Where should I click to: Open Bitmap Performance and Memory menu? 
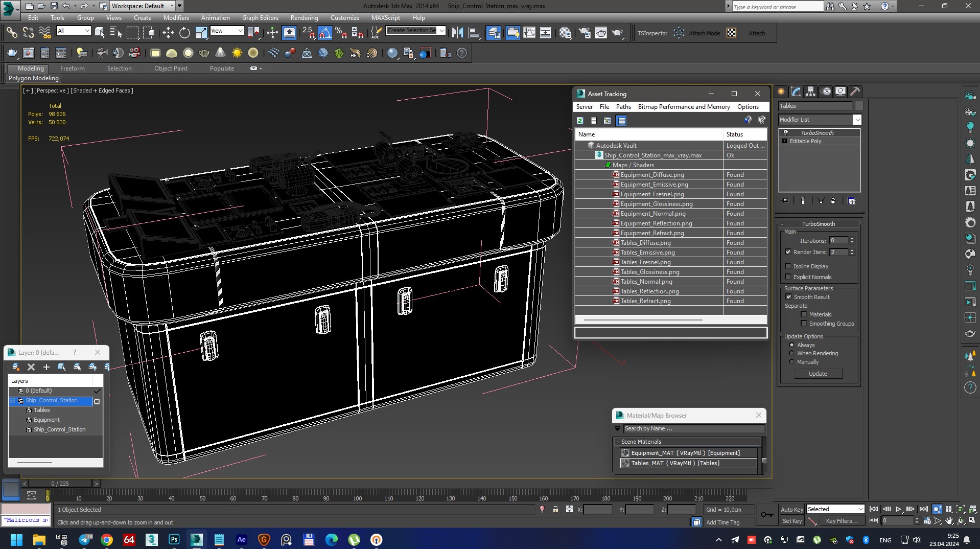pos(684,107)
